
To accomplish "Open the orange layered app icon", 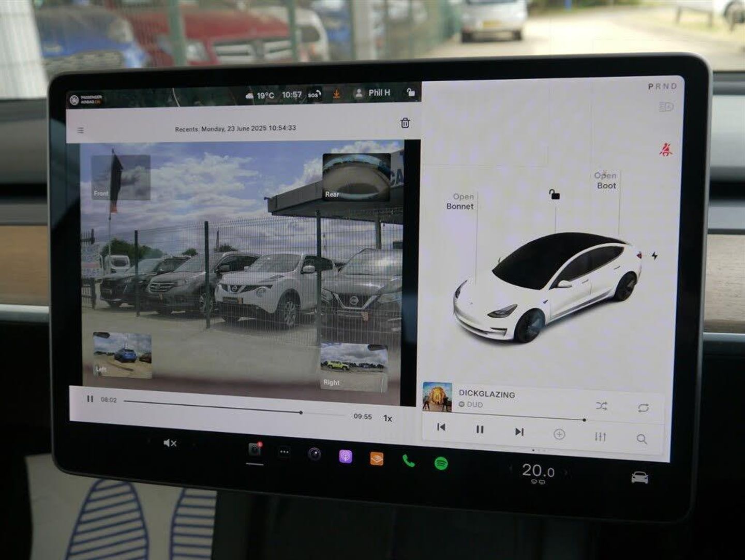I will coord(377,459).
